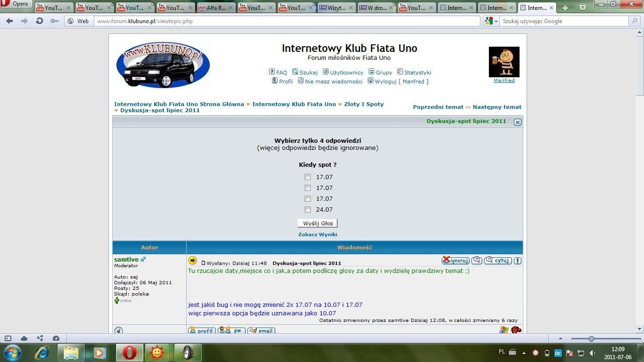Check the first 17.07 poll option
The width and height of the screenshot is (644, 362).
click(307, 177)
